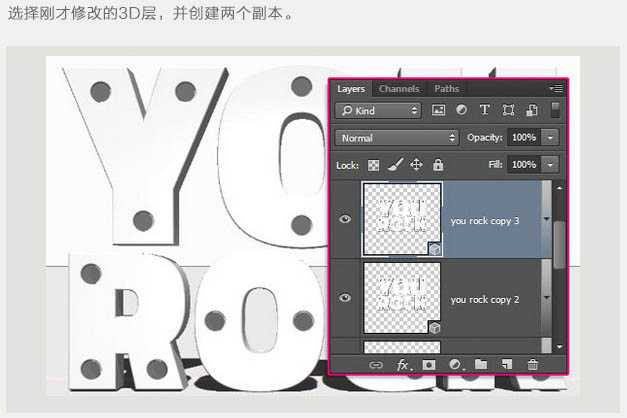Delete layer with trash icon
This screenshot has height=418, width=627.
coord(533,366)
